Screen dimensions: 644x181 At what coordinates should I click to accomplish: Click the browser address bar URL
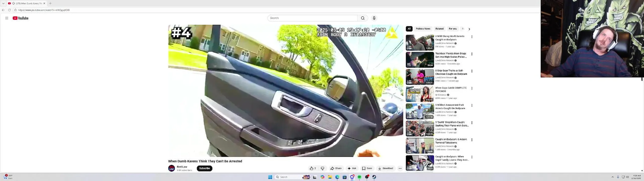tap(44, 10)
